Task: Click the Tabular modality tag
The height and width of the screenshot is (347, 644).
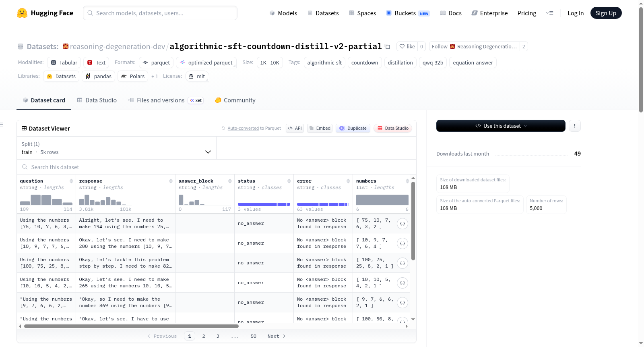Action: point(64,62)
